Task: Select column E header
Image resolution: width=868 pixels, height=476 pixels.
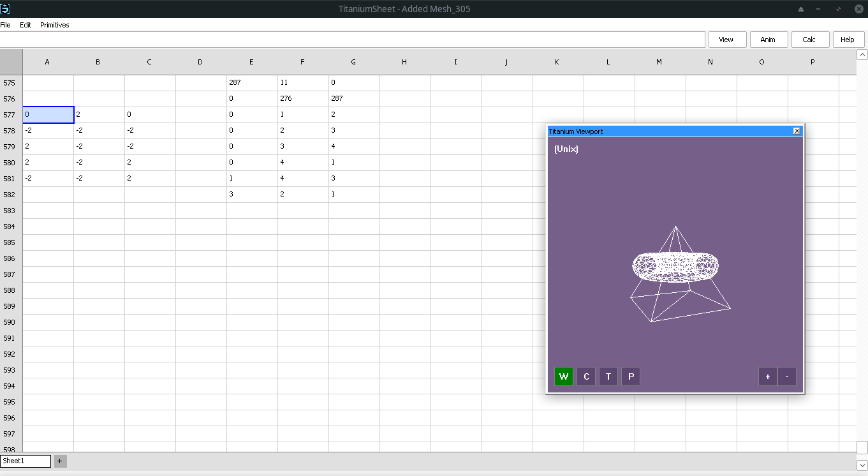Action: [252, 62]
